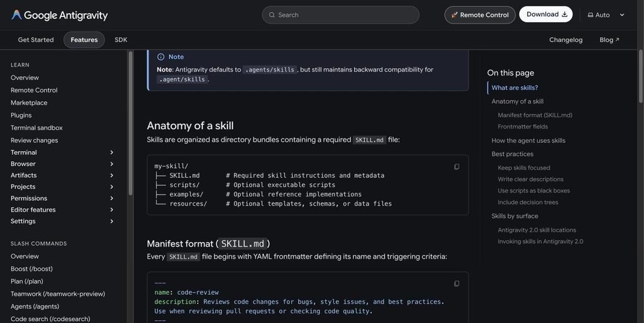644x323 pixels.
Task: Expand the Permissions sidebar section
Action: 111,198
